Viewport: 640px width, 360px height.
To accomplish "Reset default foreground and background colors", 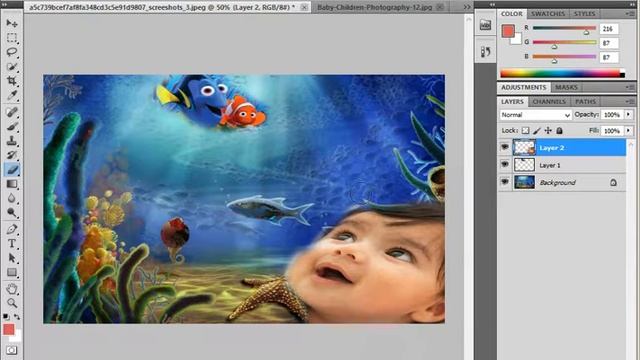I will [x=6, y=317].
